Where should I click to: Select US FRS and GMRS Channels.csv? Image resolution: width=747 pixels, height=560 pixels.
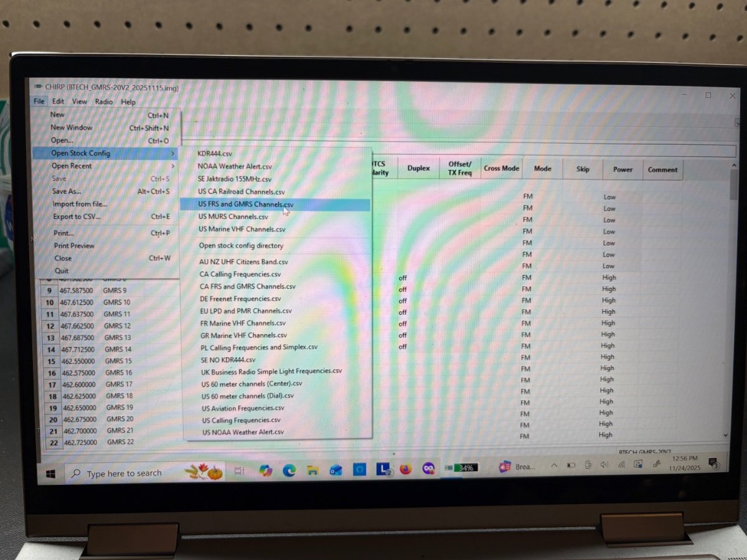[246, 204]
